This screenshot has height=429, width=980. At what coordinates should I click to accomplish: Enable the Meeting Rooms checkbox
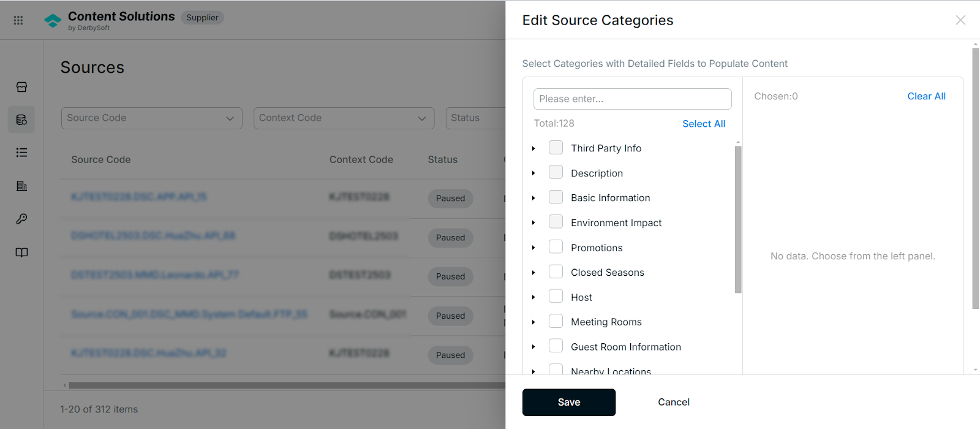(x=556, y=321)
